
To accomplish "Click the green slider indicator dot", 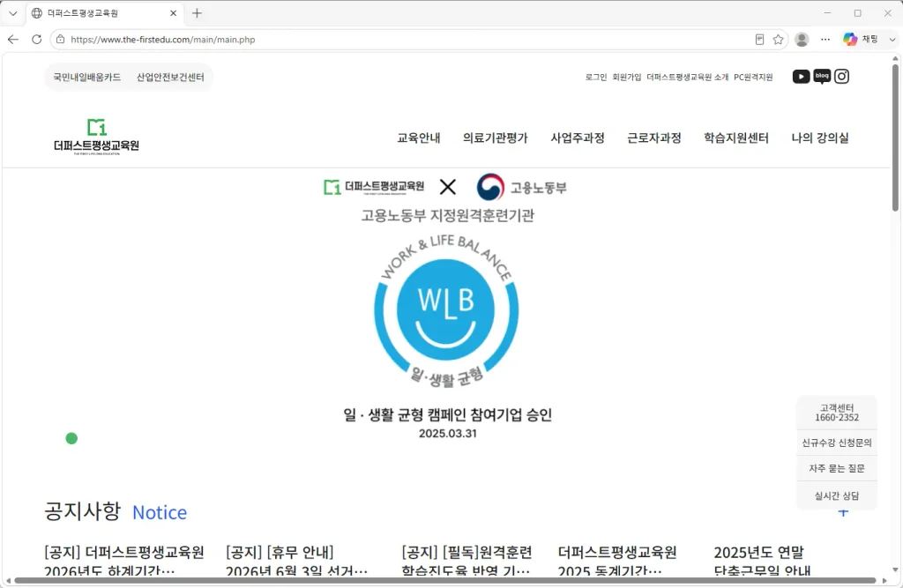I will coord(71,439).
